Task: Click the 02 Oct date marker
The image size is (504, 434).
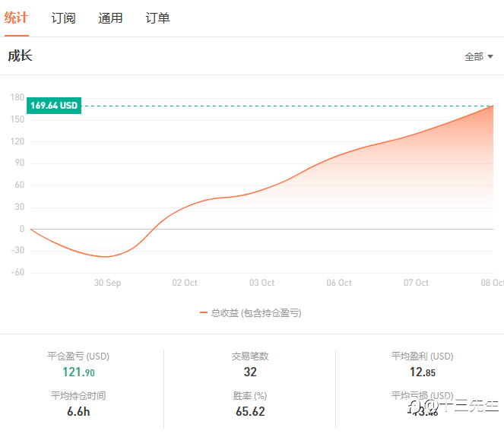Action: [x=185, y=283]
